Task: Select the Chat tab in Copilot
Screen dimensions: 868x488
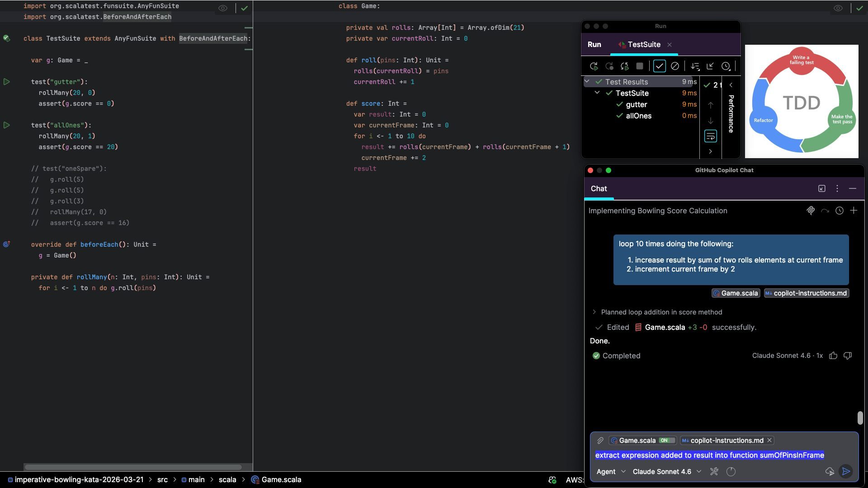Action: [599, 188]
